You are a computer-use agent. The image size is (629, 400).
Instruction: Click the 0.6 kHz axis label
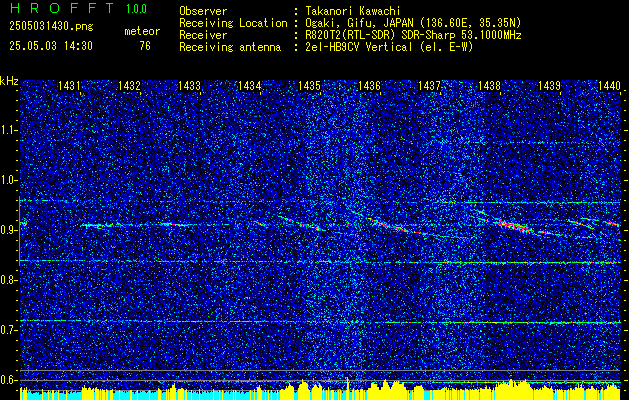[9, 380]
